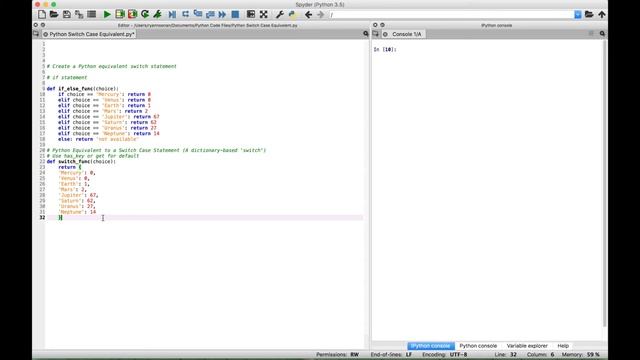Click the In [10]: console prompt
The height and width of the screenshot is (360, 640).
click(x=385, y=49)
